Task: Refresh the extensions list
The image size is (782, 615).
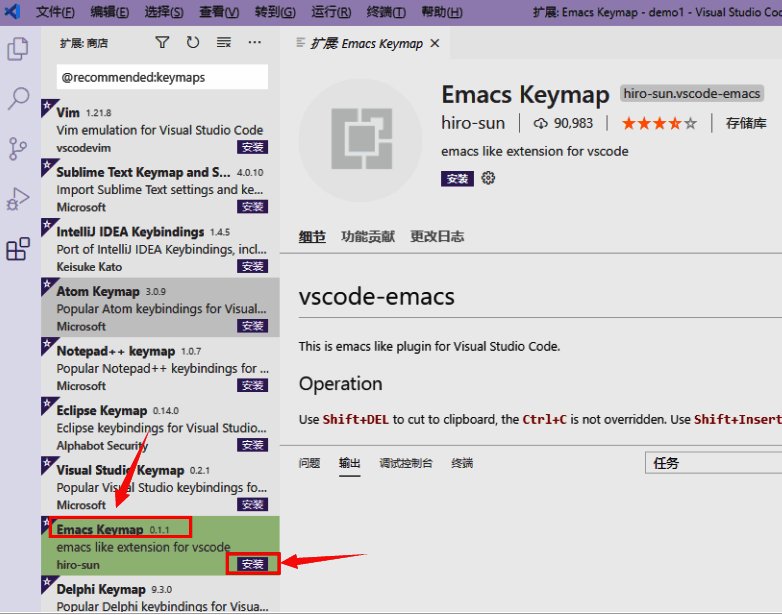Action: coord(193,43)
